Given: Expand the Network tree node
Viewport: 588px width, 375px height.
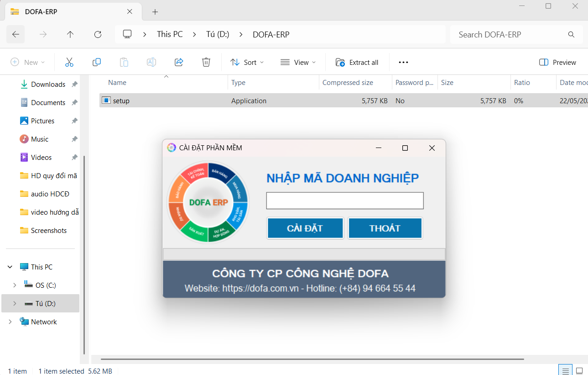Looking at the screenshot, I should 10,322.
